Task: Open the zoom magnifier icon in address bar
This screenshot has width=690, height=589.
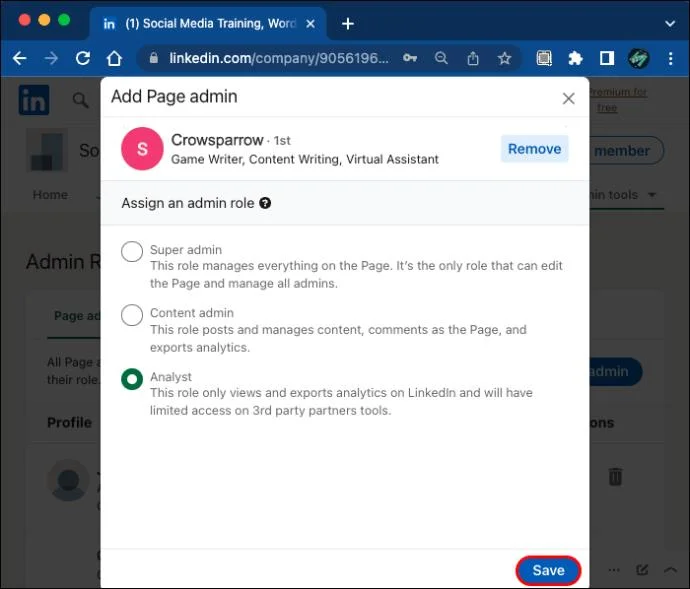Action: pos(441,58)
